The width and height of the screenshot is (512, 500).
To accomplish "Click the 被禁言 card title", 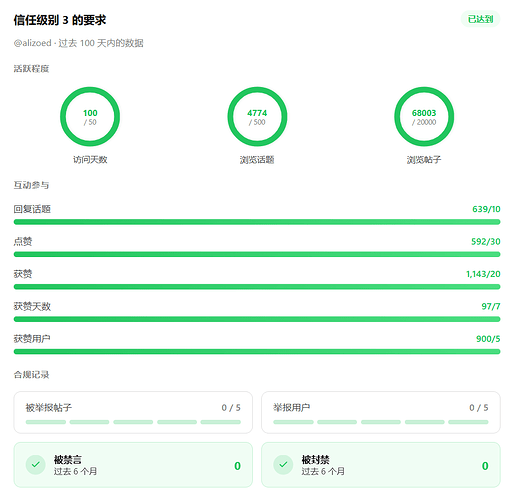I will pos(68,460).
